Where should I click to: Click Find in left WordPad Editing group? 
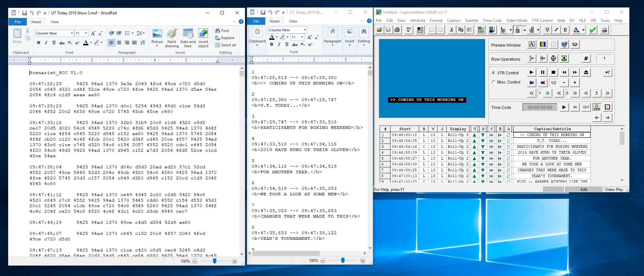(222, 31)
